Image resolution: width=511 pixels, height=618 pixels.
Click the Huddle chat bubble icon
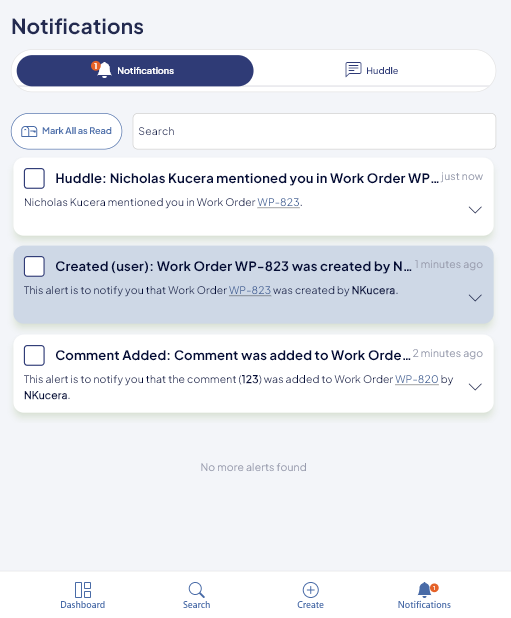(x=353, y=69)
